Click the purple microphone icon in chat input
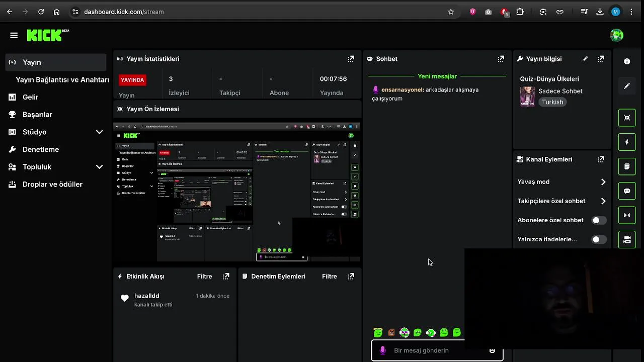 [383, 350]
